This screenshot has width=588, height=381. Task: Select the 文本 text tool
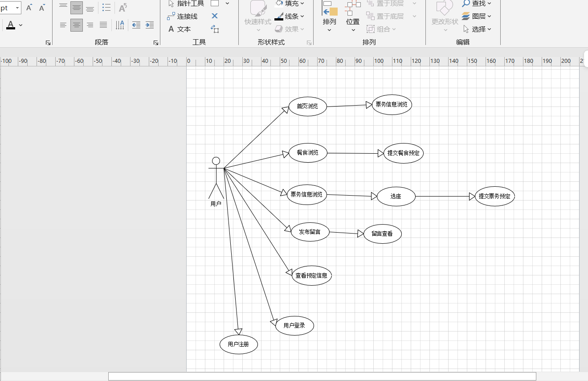click(x=179, y=29)
